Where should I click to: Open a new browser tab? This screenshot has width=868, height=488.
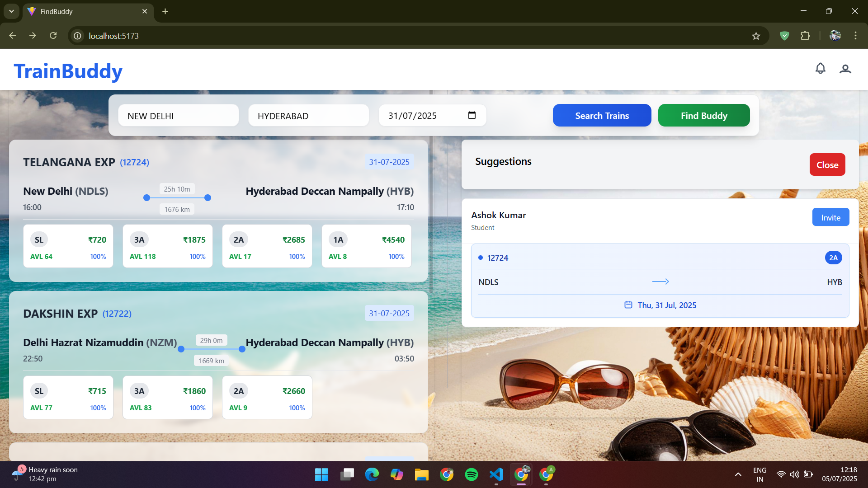point(165,11)
